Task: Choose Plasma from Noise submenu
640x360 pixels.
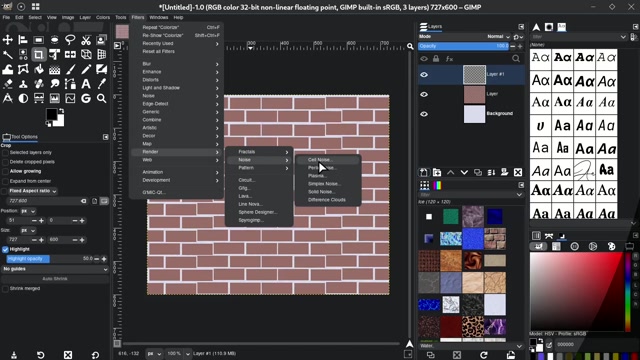Action: 328,176
